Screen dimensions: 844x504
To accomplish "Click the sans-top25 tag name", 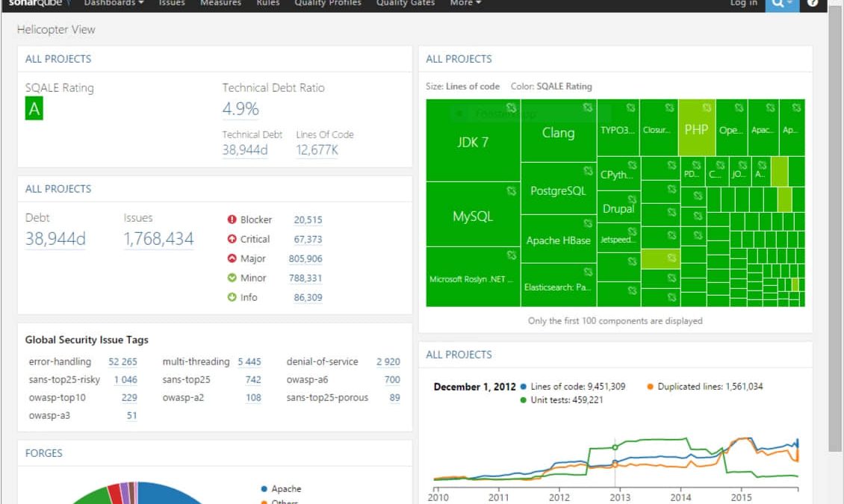I will click(x=186, y=380).
